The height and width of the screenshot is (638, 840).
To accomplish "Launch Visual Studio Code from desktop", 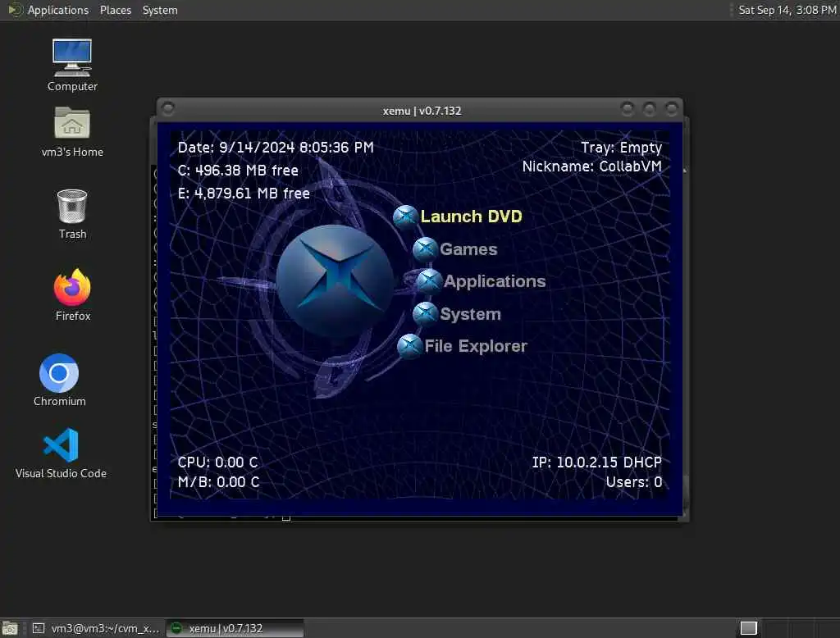I will [61, 453].
